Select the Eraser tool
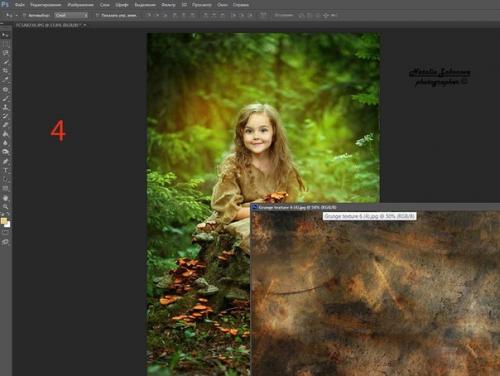The height and width of the screenshot is (376, 500). point(5,125)
